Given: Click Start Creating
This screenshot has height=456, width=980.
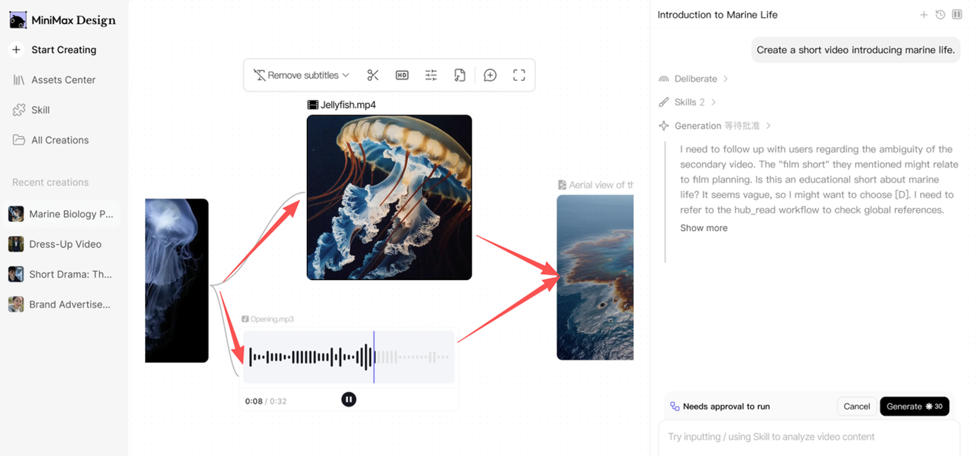Looking at the screenshot, I should (64, 50).
